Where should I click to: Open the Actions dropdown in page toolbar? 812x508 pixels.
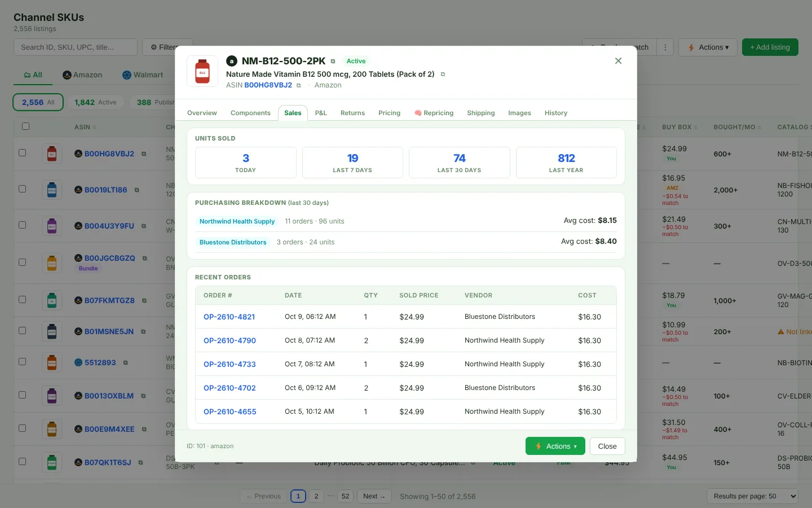708,47
